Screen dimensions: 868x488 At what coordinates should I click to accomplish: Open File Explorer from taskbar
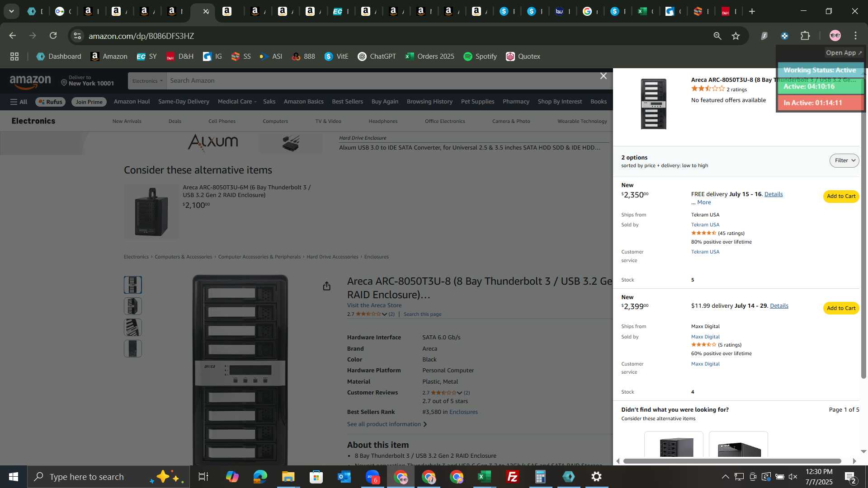[x=288, y=477]
